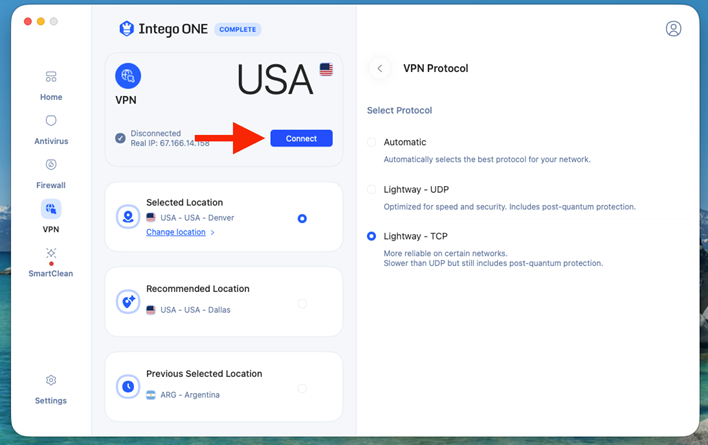Click the Argentina flag icon
708x445 pixels.
(151, 395)
